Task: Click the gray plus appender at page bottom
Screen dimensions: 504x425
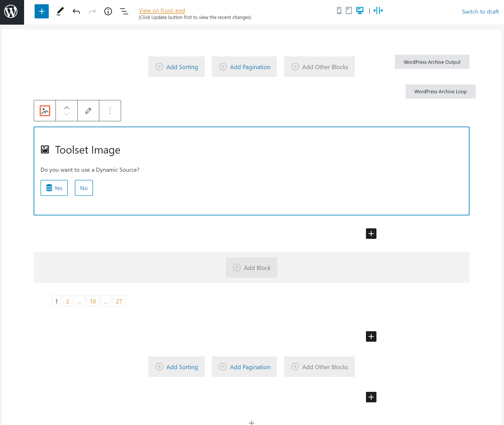Action: 251,422
